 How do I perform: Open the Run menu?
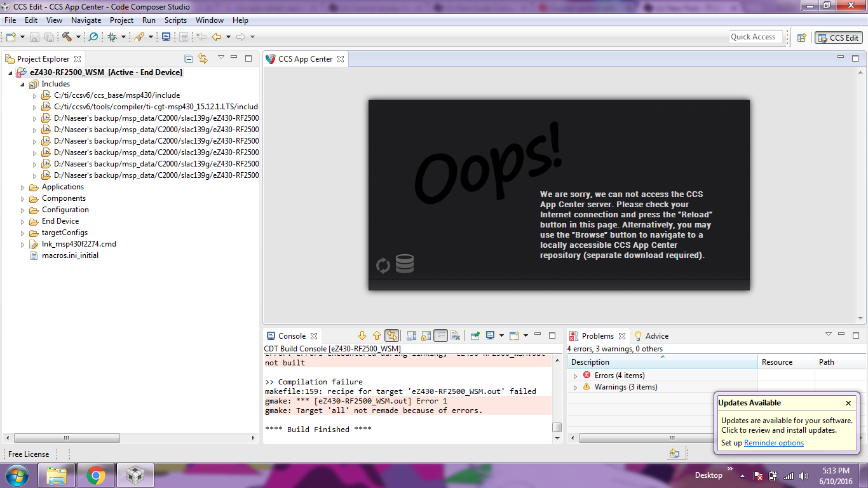149,20
